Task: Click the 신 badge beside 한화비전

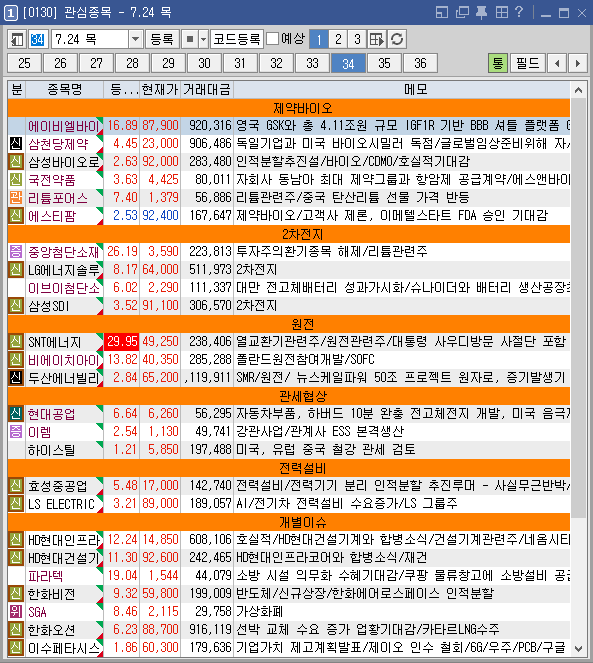Action: coord(16,594)
